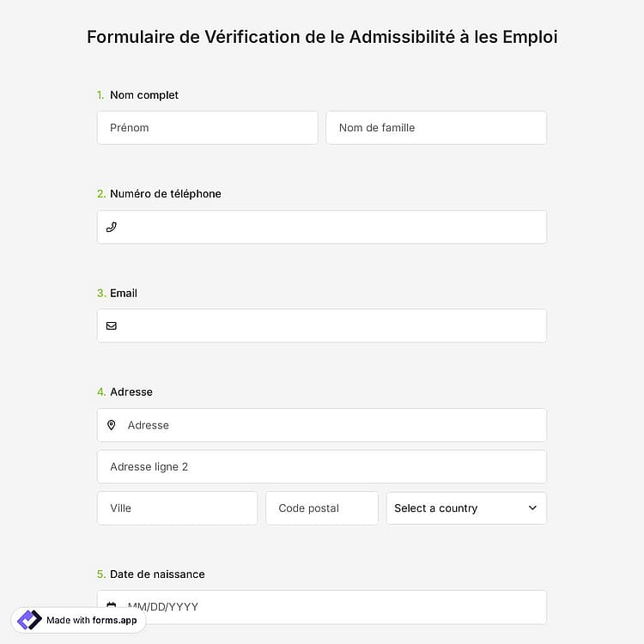Click the Made with forms.app badge
Viewport: 644px width, 644px height.
78,620
